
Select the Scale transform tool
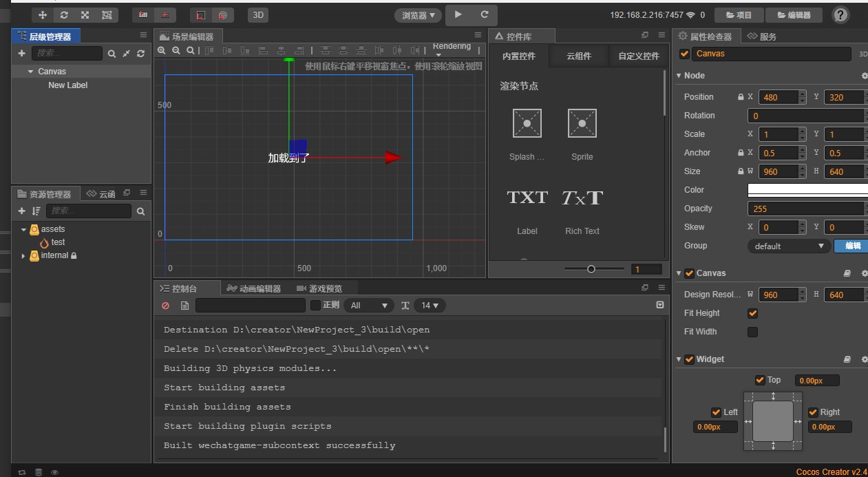point(85,14)
